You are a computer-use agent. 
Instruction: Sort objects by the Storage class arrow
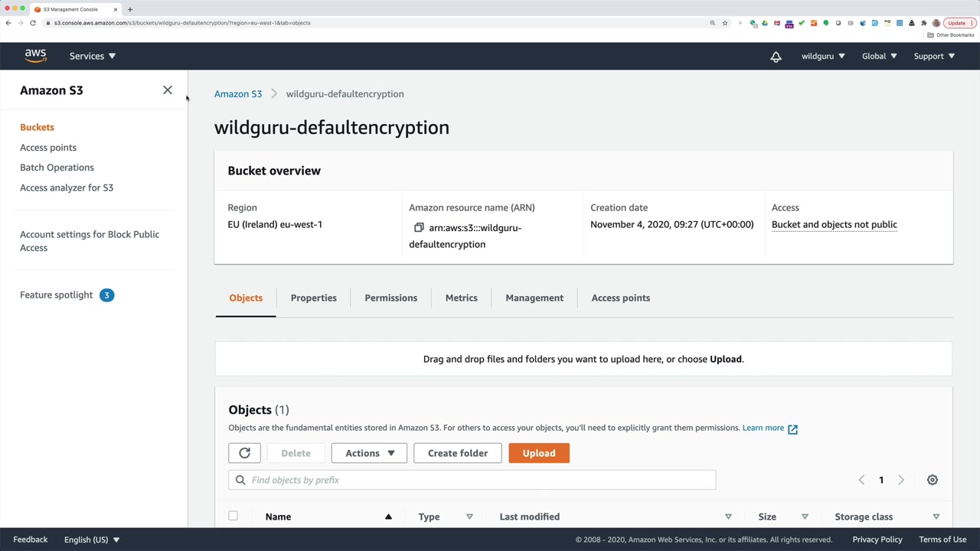pos(936,517)
